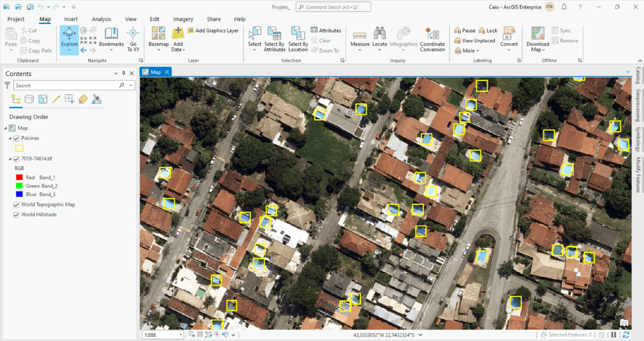Image resolution: width=644 pixels, height=341 pixels.
Task: Click the Attributes button
Action: 326,31
